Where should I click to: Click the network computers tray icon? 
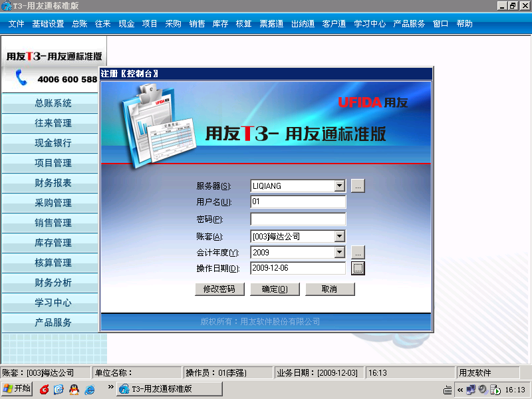click(471, 390)
